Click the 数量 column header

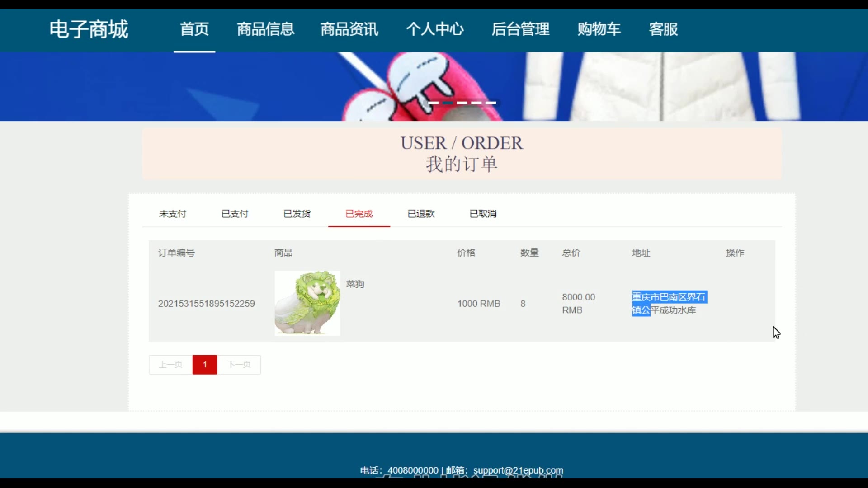click(529, 253)
